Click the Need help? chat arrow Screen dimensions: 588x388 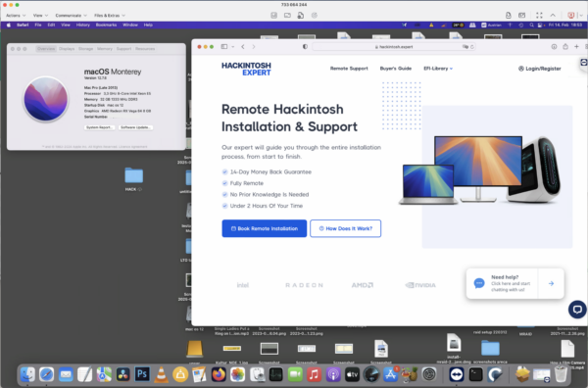tap(551, 284)
